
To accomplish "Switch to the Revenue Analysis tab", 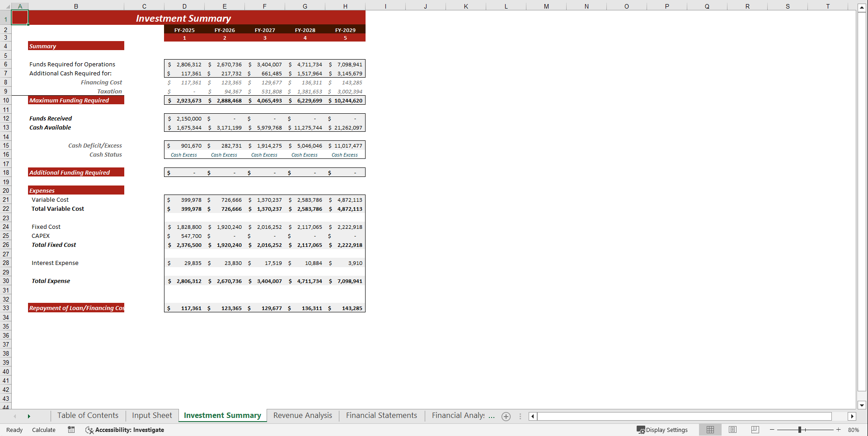I will [302, 415].
